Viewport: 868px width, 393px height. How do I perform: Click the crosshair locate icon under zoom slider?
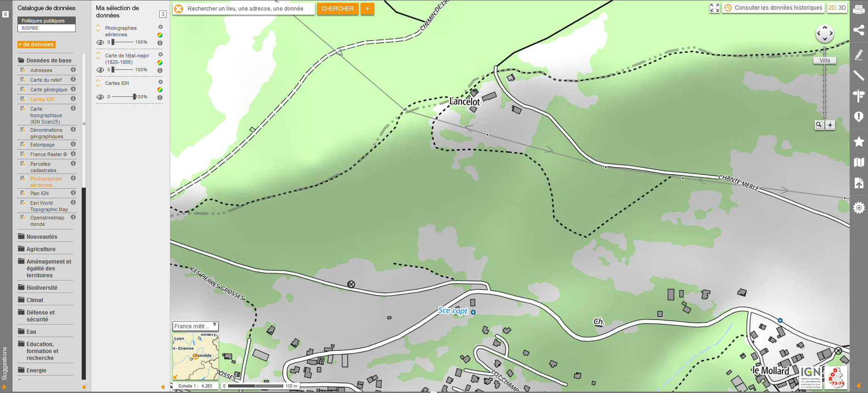coord(830,125)
